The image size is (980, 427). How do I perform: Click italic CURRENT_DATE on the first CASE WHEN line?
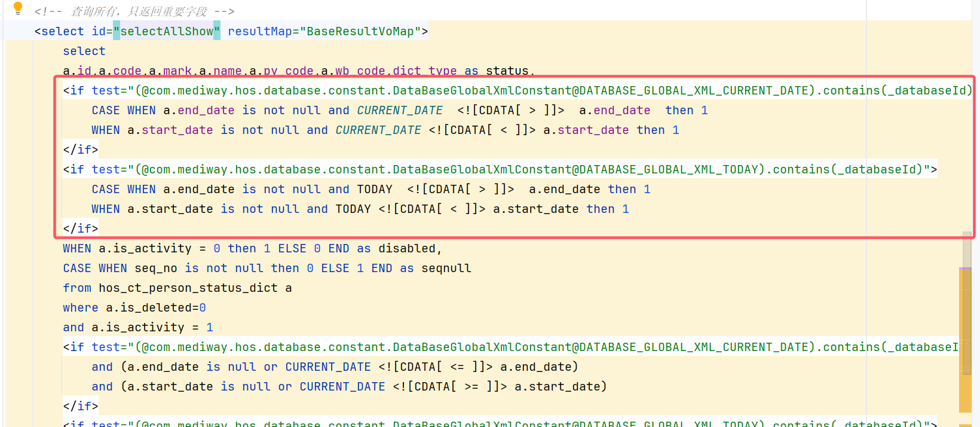400,110
